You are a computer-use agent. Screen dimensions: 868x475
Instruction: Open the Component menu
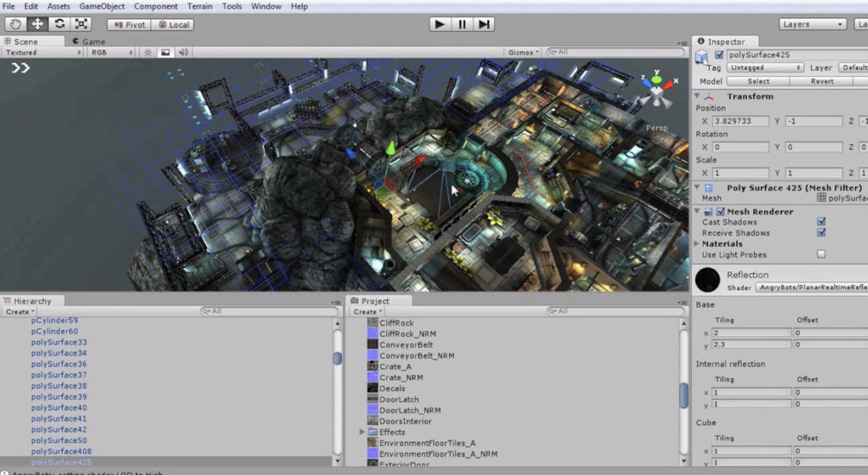point(155,7)
